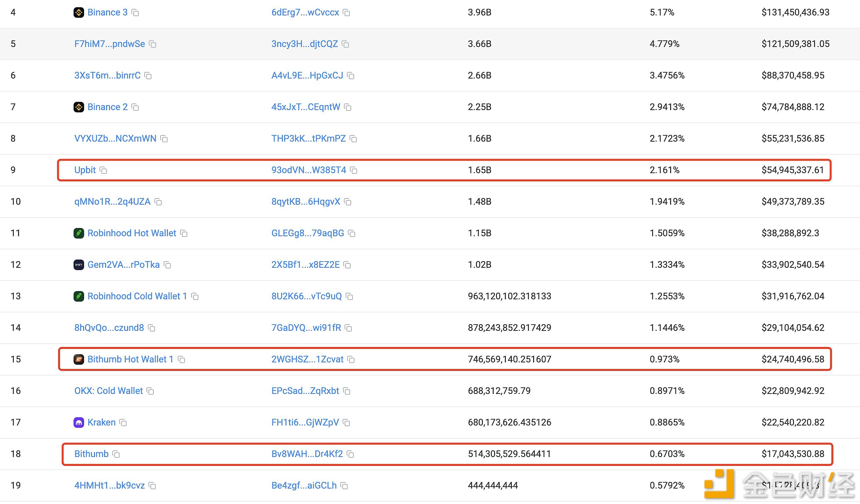
Task: Copy the OKX: Cold Wallet owner label
Action: coord(150,391)
